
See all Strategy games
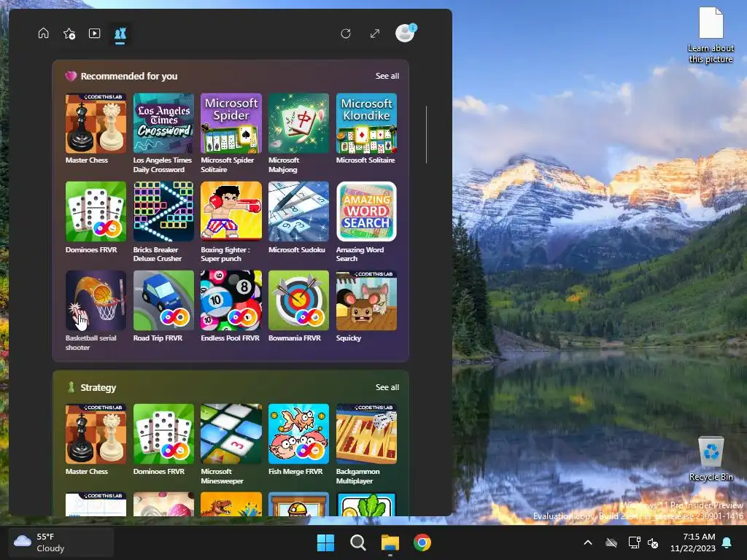387,387
